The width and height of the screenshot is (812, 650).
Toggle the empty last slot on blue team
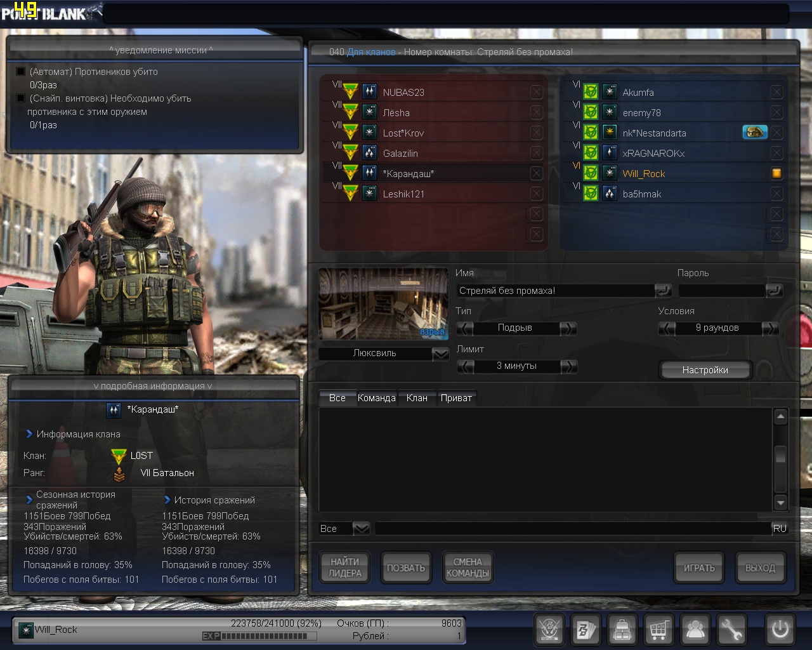point(776,234)
